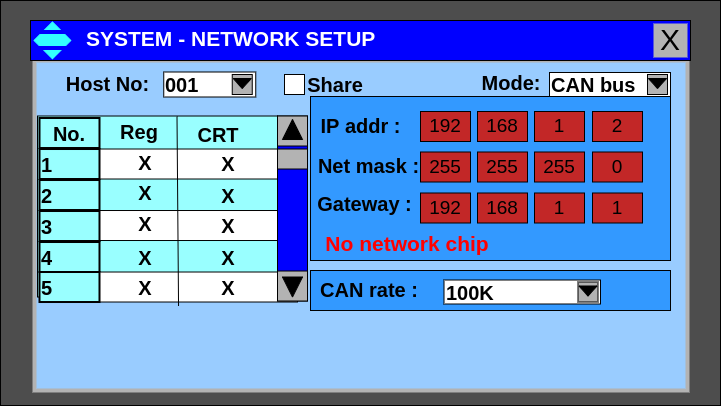Click the first Gateway octet field

[445, 208]
